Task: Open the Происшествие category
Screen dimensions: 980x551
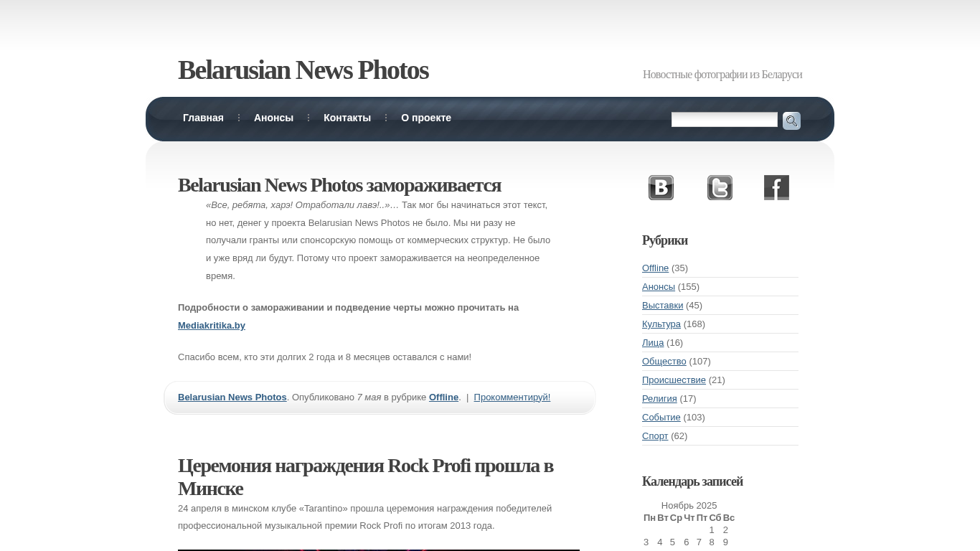Action: coord(674,380)
